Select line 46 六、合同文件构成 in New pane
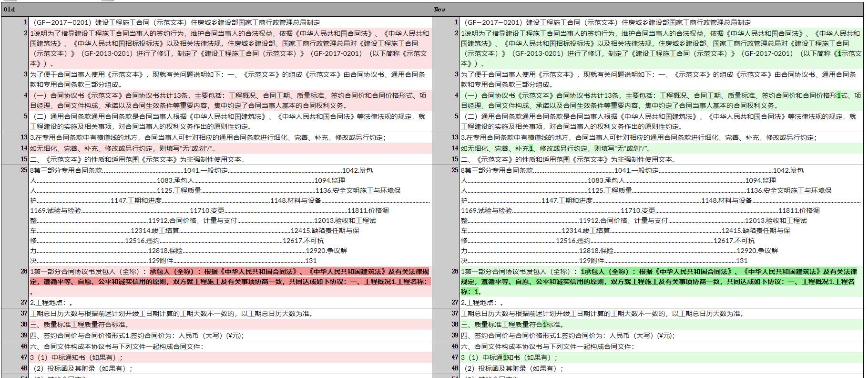The image size is (868, 378). click(x=662, y=346)
